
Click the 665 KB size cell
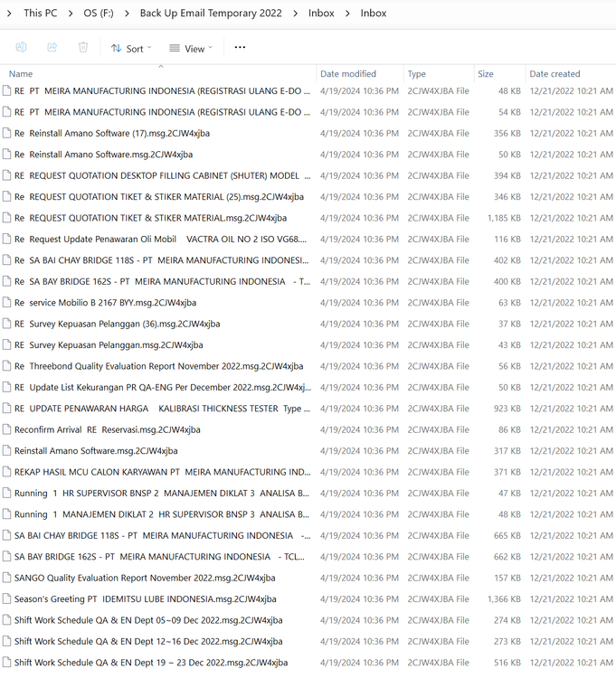(x=507, y=536)
